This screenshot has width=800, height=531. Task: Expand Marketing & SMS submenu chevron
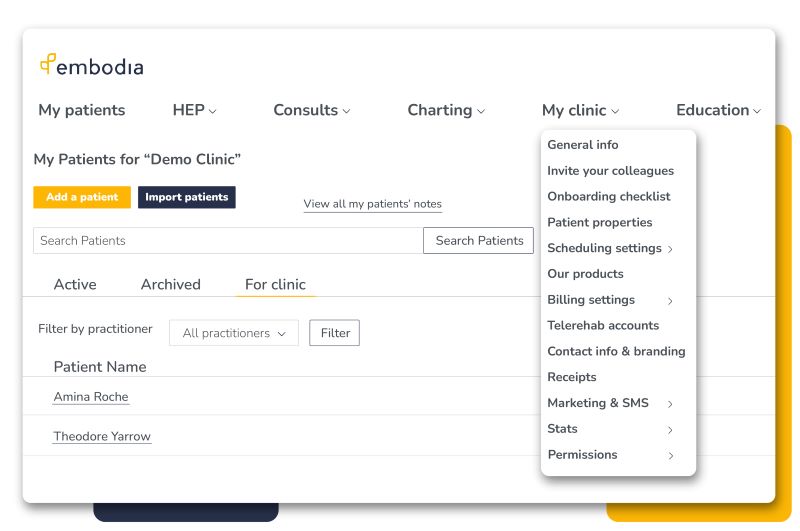670,404
